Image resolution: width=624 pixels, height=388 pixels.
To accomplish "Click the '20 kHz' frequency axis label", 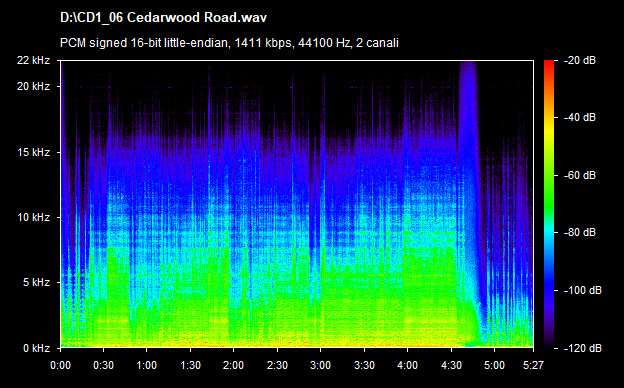I will tap(33, 86).
